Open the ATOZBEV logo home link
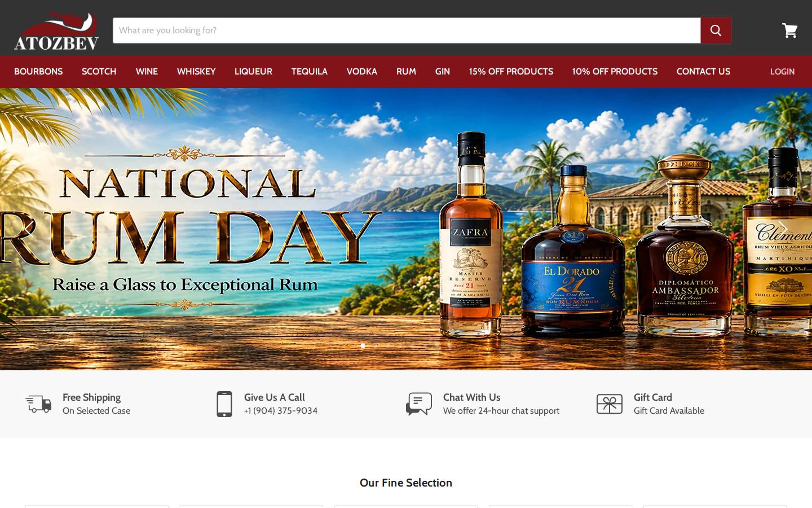Viewport: 812px width, 508px height. click(x=56, y=30)
